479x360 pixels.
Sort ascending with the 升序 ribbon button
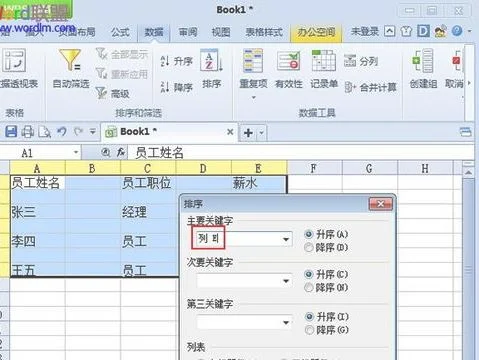[177, 61]
